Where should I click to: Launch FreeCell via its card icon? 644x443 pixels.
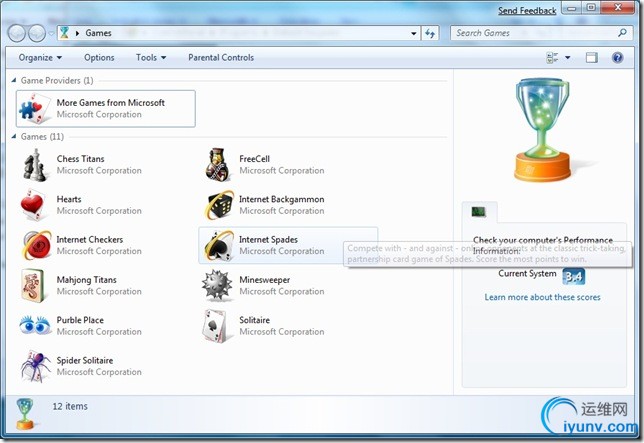click(x=216, y=165)
